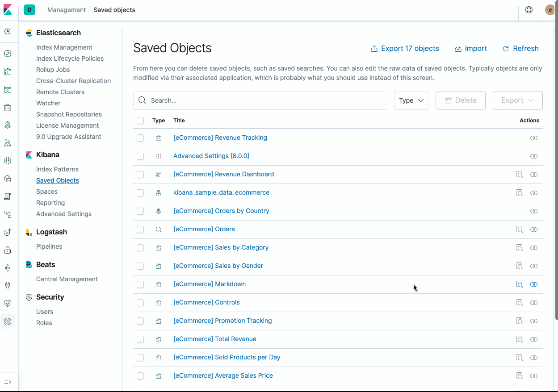Screen dimensions: 558x392
Task: Open Canvas from the side navigation
Action: [x=8, y=107]
